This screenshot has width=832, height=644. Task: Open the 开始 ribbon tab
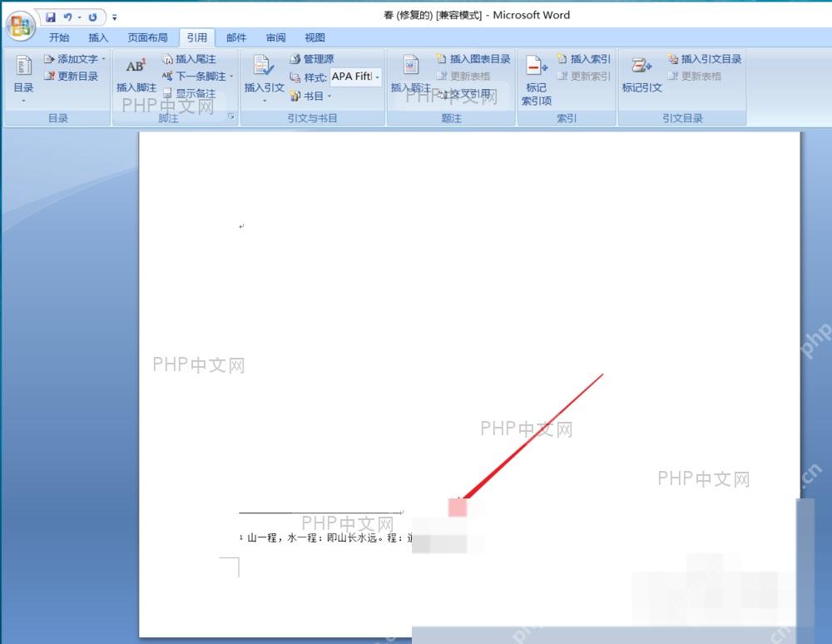pyautogui.click(x=59, y=37)
